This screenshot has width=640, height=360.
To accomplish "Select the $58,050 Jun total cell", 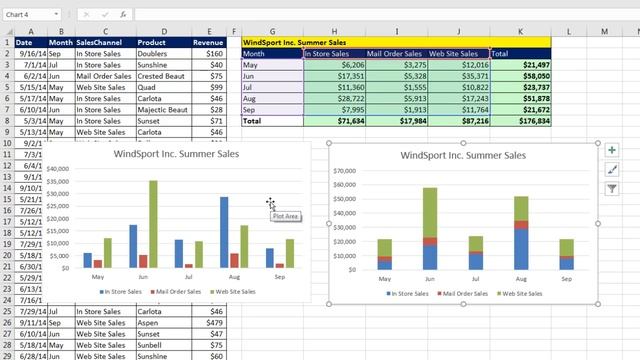I will tap(520, 76).
